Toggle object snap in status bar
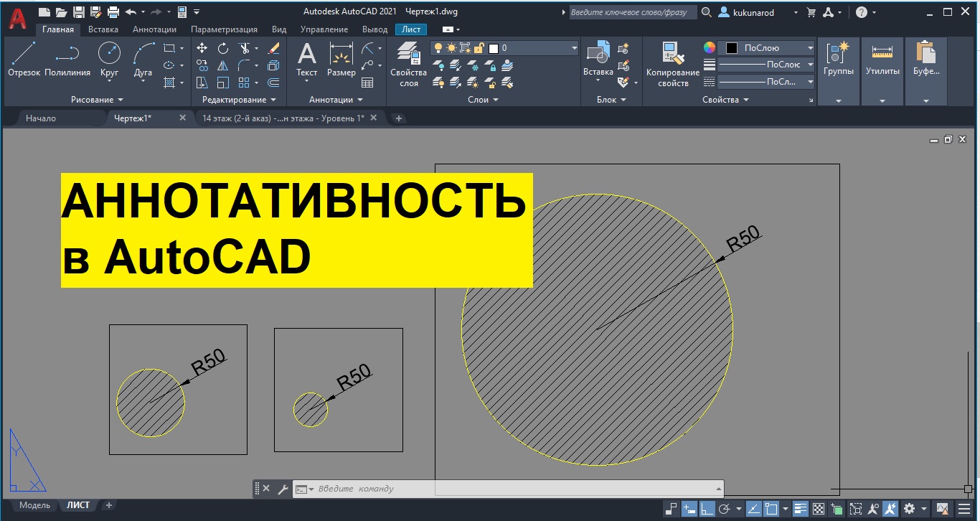This screenshot has height=521, width=980. tap(771, 509)
